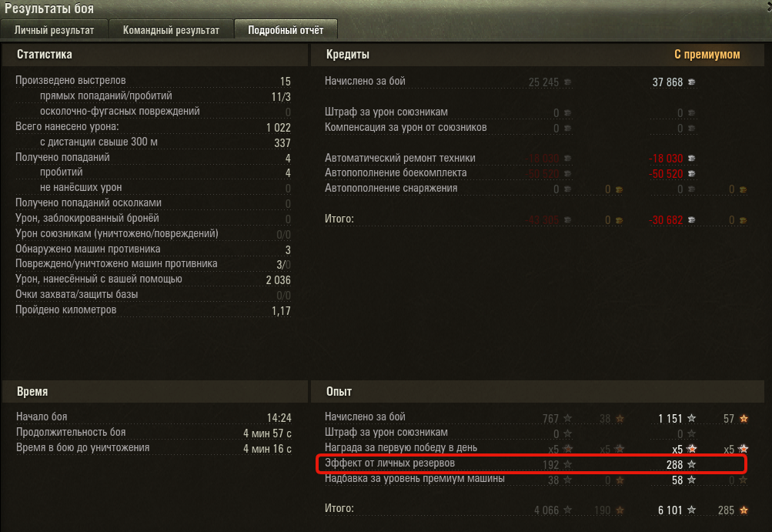The image size is (772, 532).
Task: Open the Командный результат tab
Action: 171,30
